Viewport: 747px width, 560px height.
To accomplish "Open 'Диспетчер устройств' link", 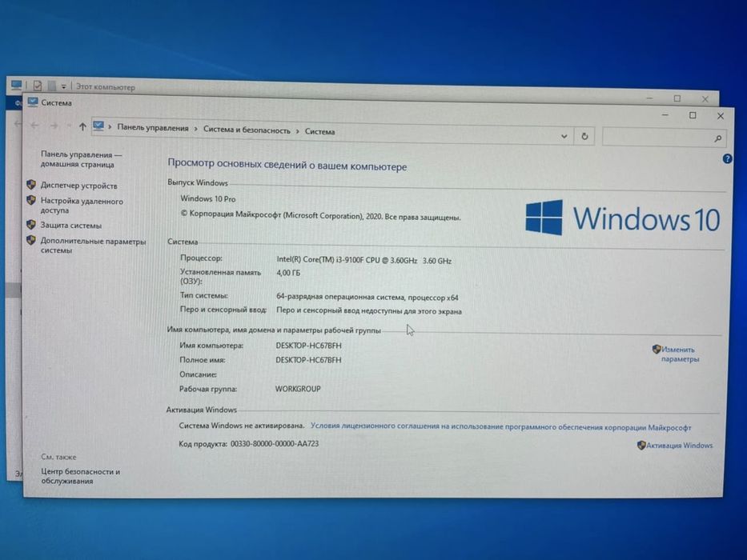I will 78,186.
